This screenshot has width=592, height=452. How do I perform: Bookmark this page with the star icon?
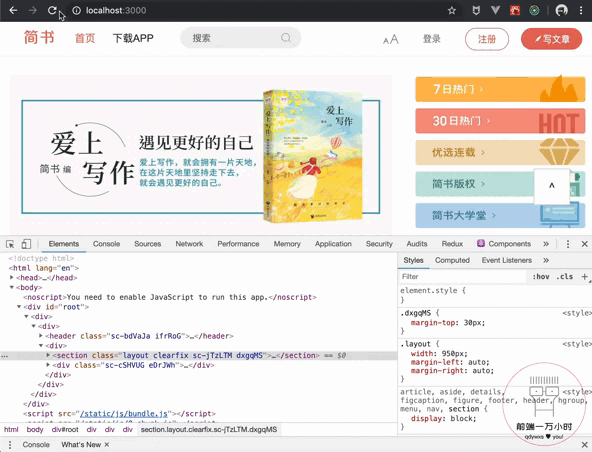pyautogui.click(x=452, y=11)
